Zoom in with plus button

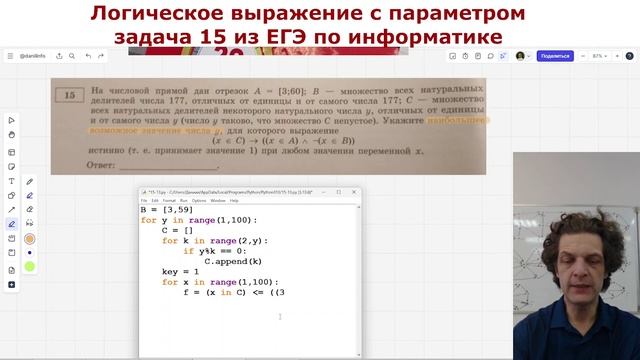click(x=617, y=56)
